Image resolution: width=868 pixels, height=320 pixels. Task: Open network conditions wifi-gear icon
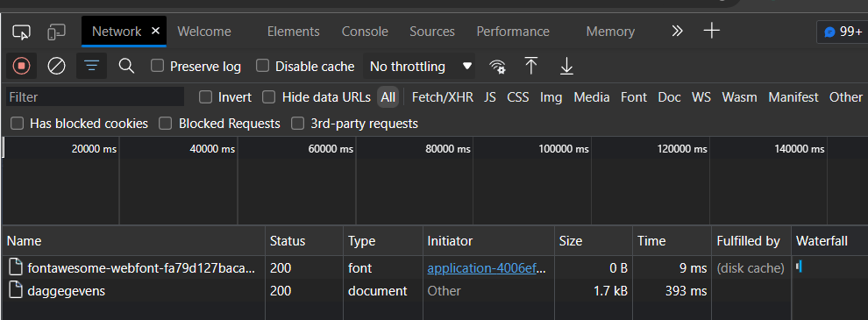497,67
